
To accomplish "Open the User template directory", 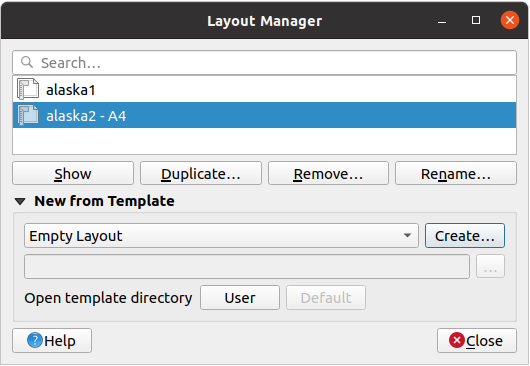I will click(240, 298).
